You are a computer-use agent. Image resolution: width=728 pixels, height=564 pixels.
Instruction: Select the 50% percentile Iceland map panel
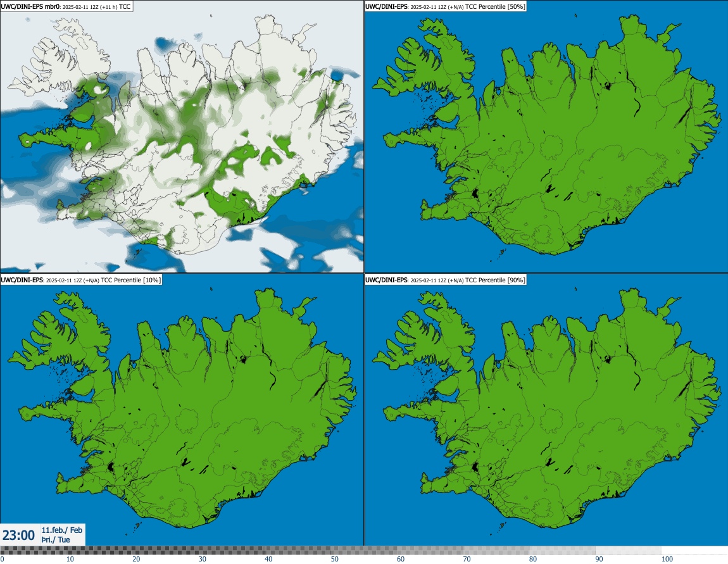[546, 137]
